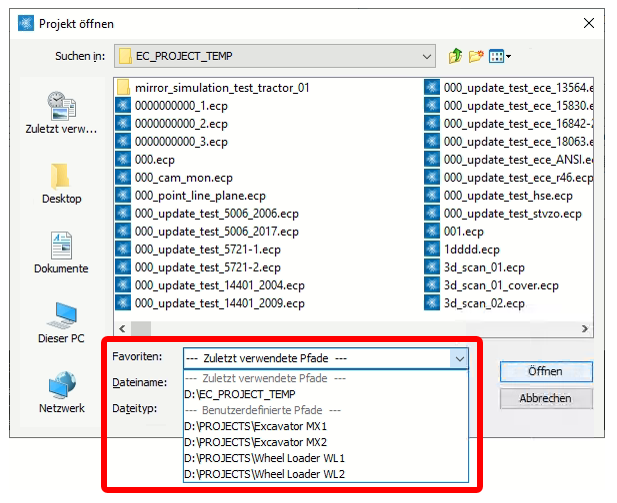Open the Desktop location in sidebar
The height and width of the screenshot is (503, 617).
(x=62, y=182)
